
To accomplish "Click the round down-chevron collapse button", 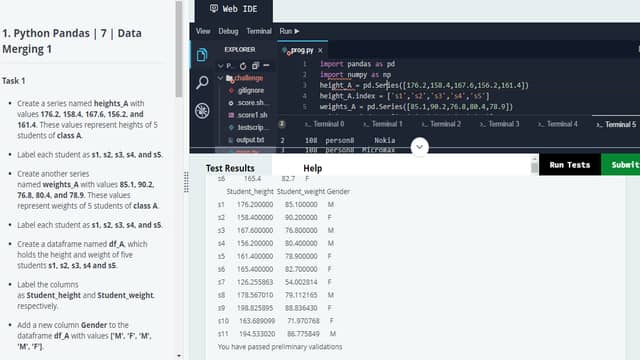I will point(419,147).
